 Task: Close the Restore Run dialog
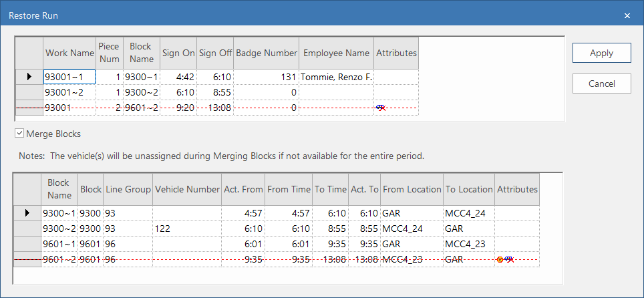[627, 15]
